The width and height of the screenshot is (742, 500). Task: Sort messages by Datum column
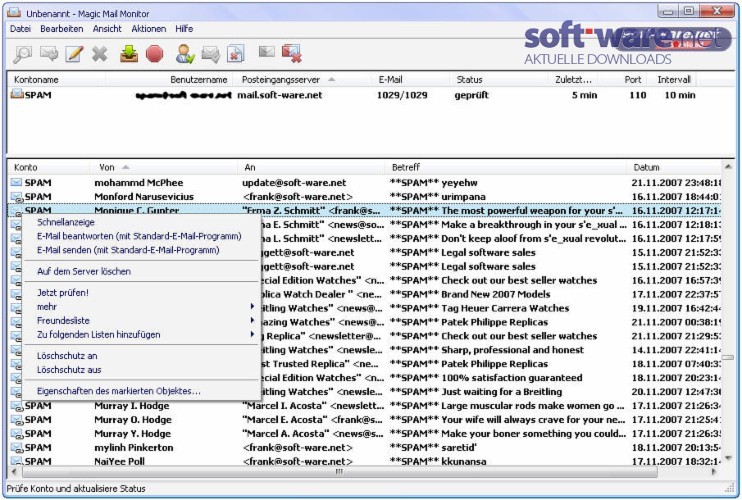pyautogui.click(x=674, y=167)
